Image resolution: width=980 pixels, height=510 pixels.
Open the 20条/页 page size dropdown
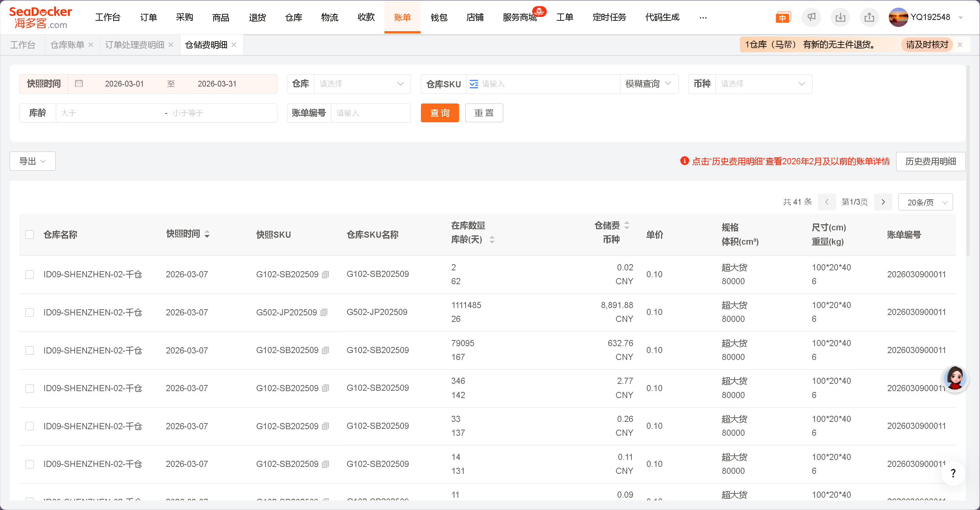pos(925,202)
